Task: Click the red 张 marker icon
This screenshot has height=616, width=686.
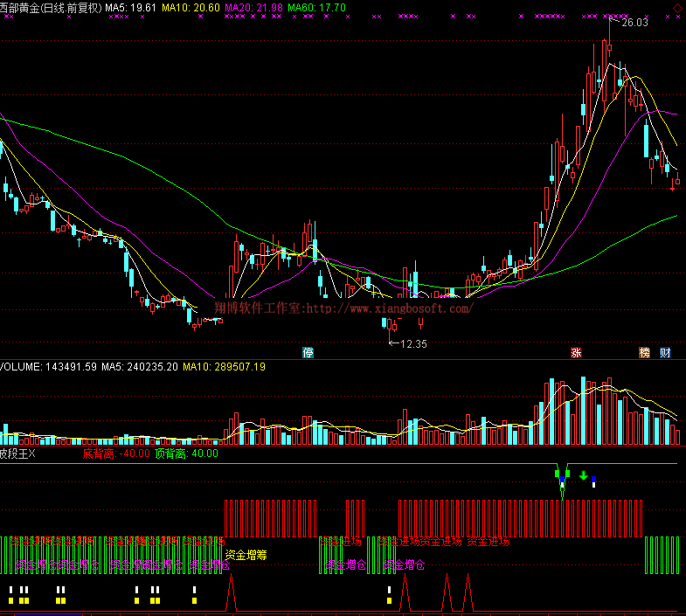Action: tap(576, 353)
